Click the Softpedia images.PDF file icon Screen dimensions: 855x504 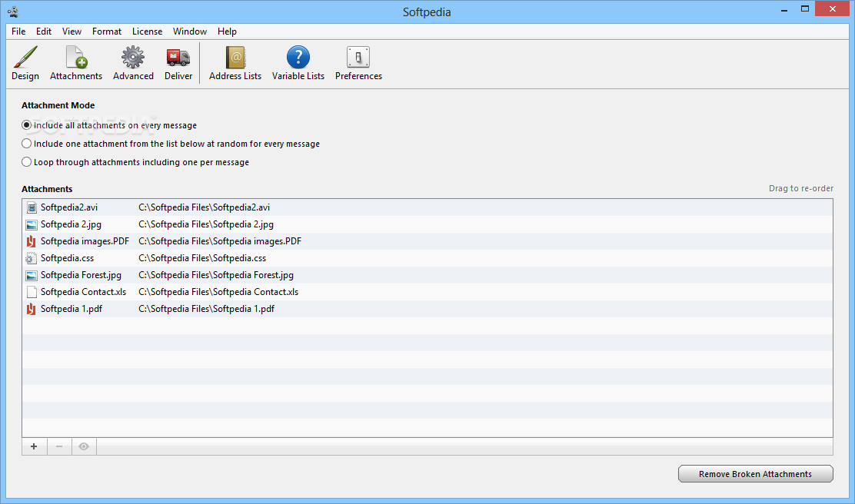point(31,241)
